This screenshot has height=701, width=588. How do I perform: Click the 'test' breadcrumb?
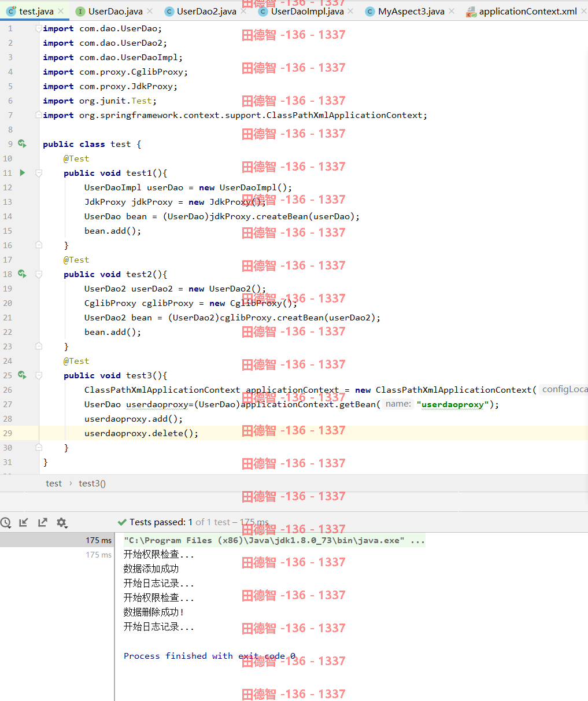coord(54,484)
